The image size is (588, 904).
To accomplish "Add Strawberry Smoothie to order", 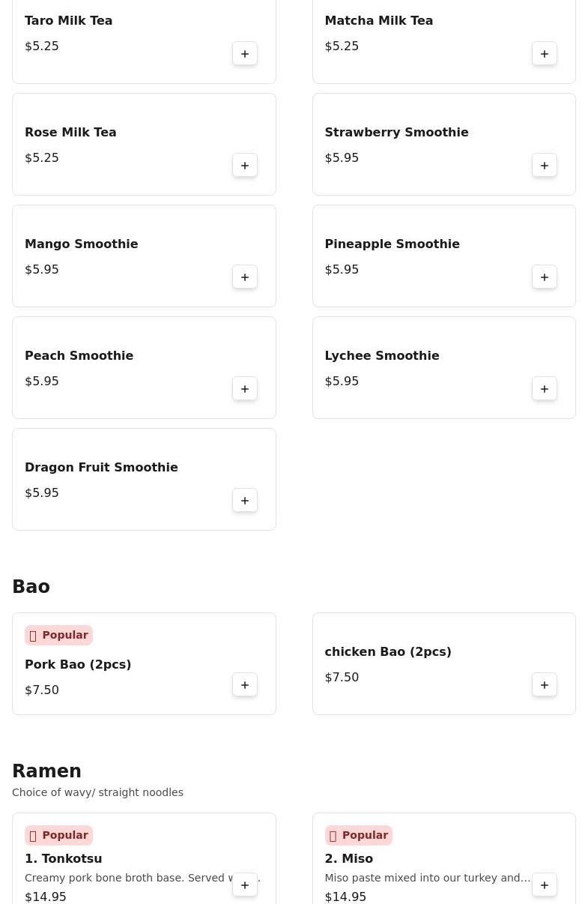I will pyautogui.click(x=545, y=166).
